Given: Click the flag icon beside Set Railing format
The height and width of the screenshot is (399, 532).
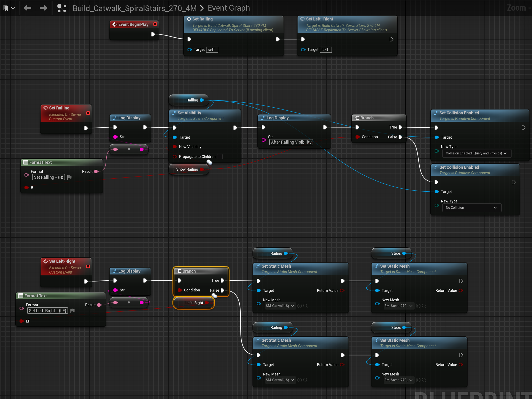Looking at the screenshot, I should [69, 177].
